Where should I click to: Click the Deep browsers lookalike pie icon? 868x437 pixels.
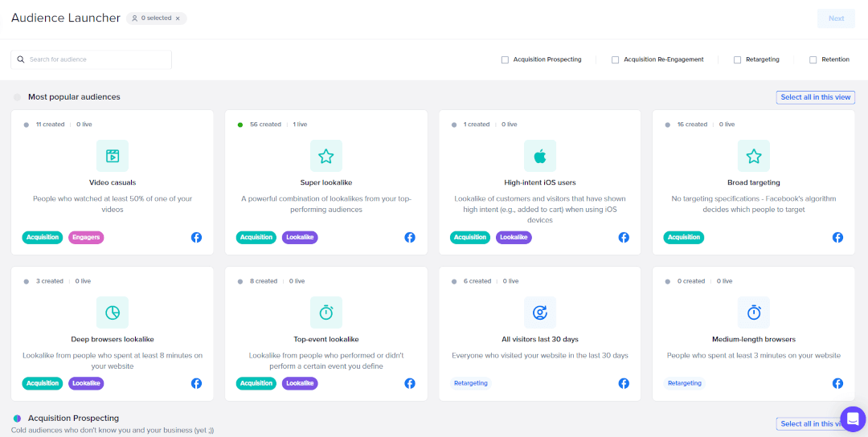click(x=113, y=312)
